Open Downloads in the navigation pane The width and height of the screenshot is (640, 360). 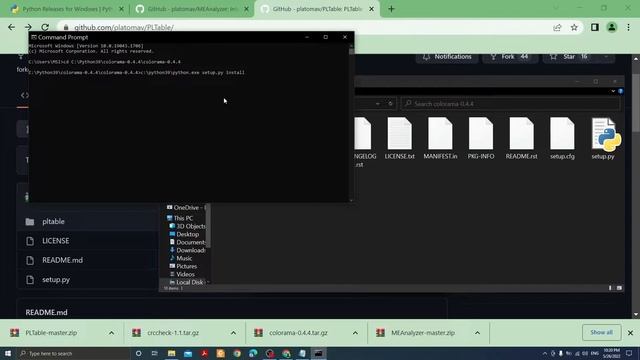click(188, 250)
